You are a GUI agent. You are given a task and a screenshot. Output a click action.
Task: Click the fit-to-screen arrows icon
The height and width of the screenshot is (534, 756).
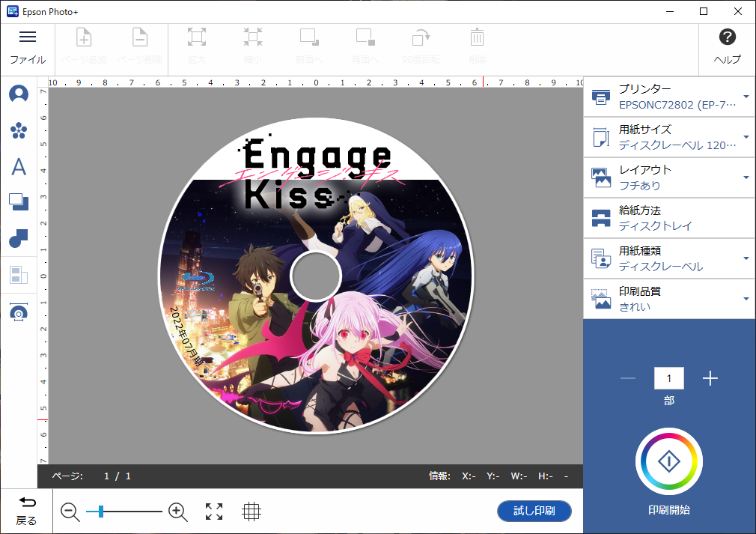pyautogui.click(x=214, y=512)
